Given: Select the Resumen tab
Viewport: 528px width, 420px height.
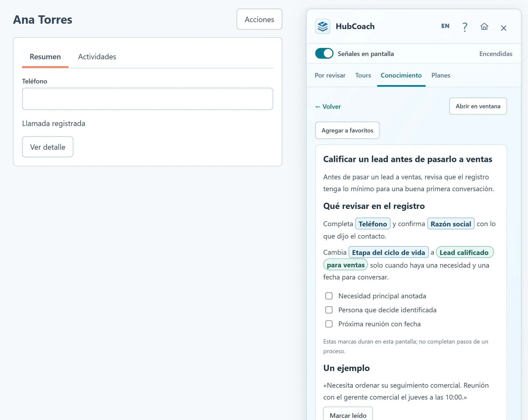Looking at the screenshot, I should (45, 57).
